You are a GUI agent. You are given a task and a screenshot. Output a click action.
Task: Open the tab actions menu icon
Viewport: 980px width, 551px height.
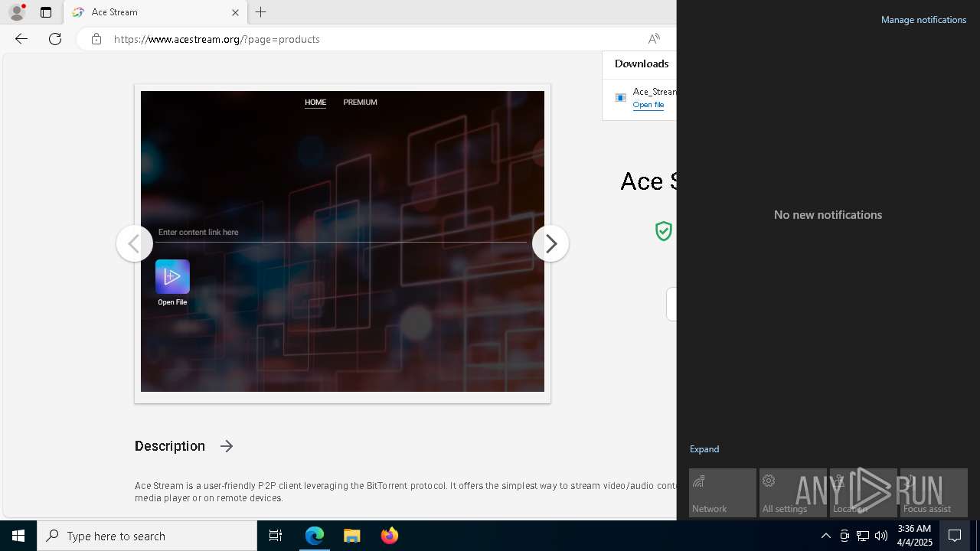tap(46, 12)
